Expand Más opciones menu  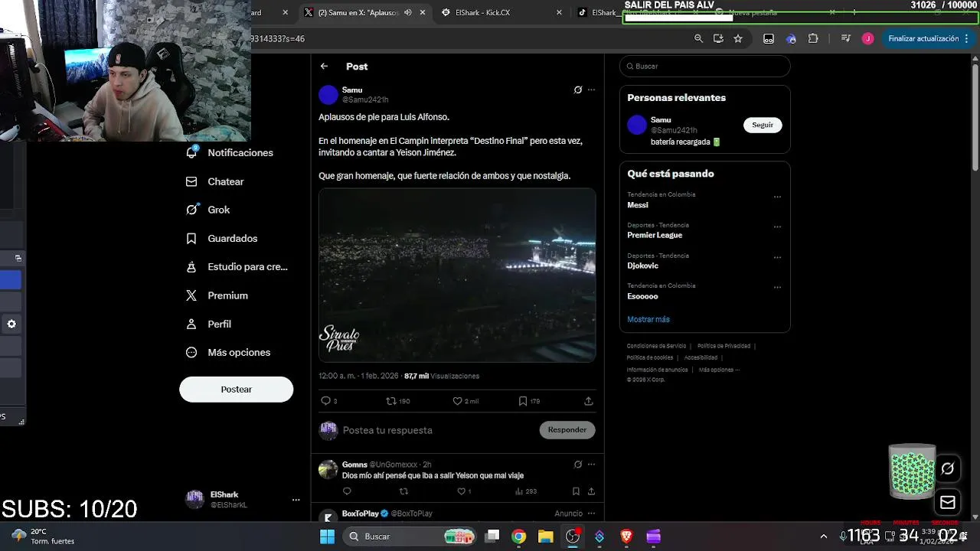228,352
